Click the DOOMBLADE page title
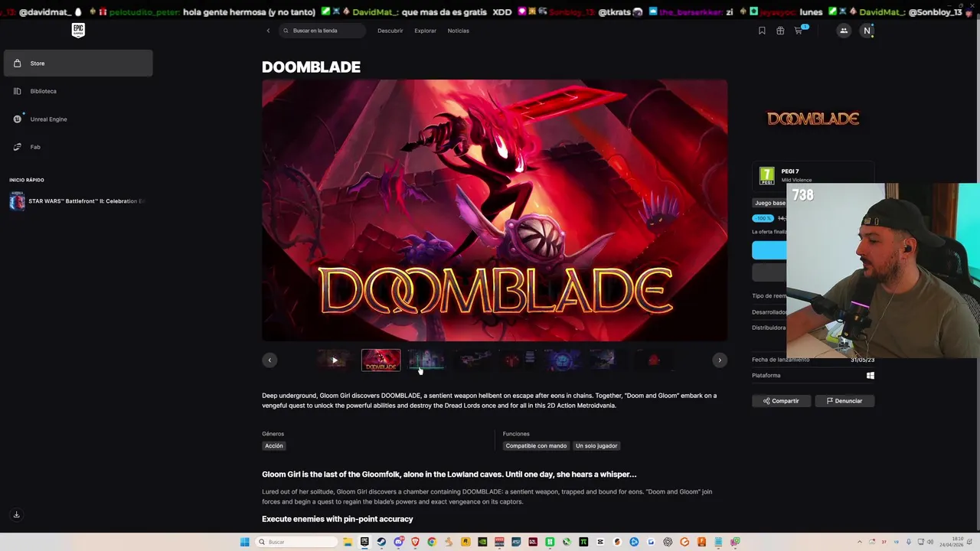The width and height of the screenshot is (980, 551). pos(311,67)
